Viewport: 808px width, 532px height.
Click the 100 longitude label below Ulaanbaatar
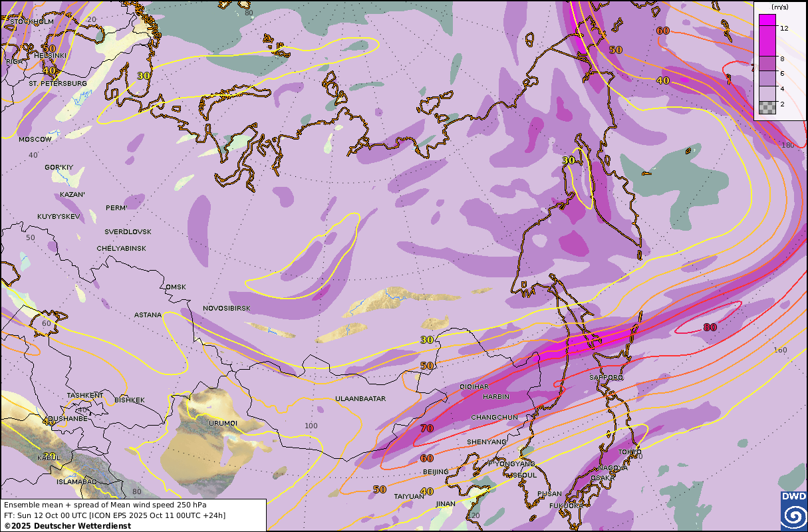click(311, 426)
